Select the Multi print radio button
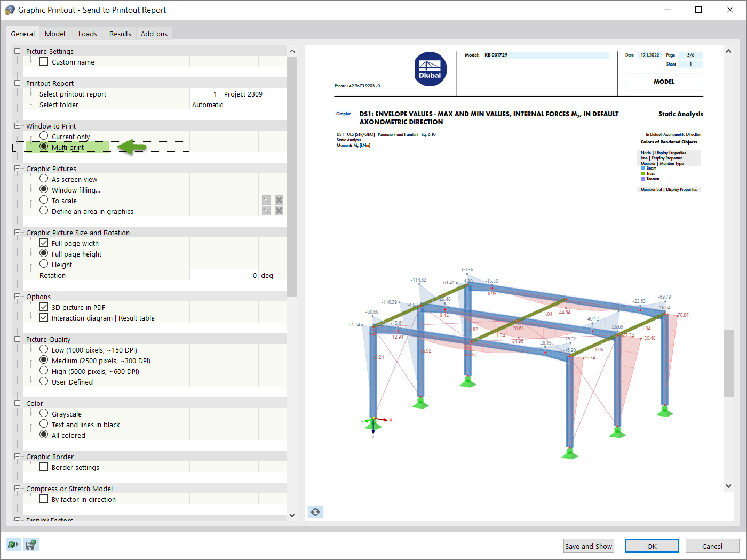The width and height of the screenshot is (747, 560). coord(44,147)
